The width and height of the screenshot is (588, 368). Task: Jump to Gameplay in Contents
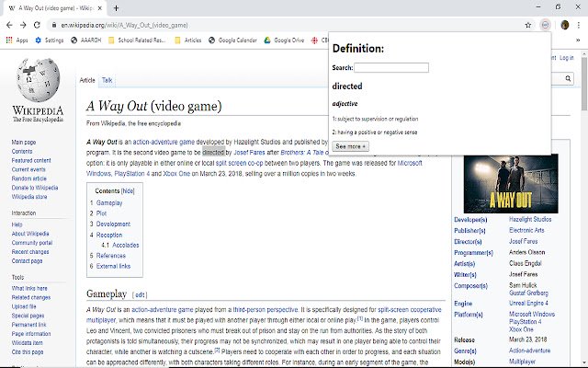109,202
